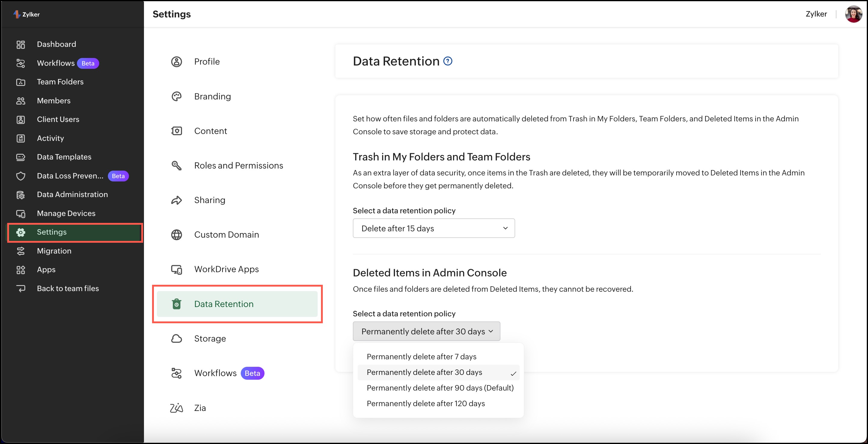Click the Manage Devices icon in sidebar

pos(20,214)
